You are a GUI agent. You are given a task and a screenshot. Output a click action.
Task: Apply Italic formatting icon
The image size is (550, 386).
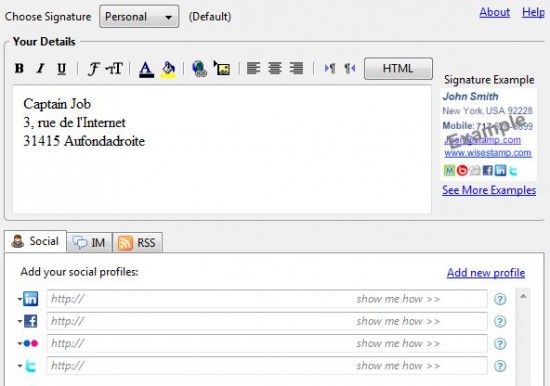pos(41,68)
